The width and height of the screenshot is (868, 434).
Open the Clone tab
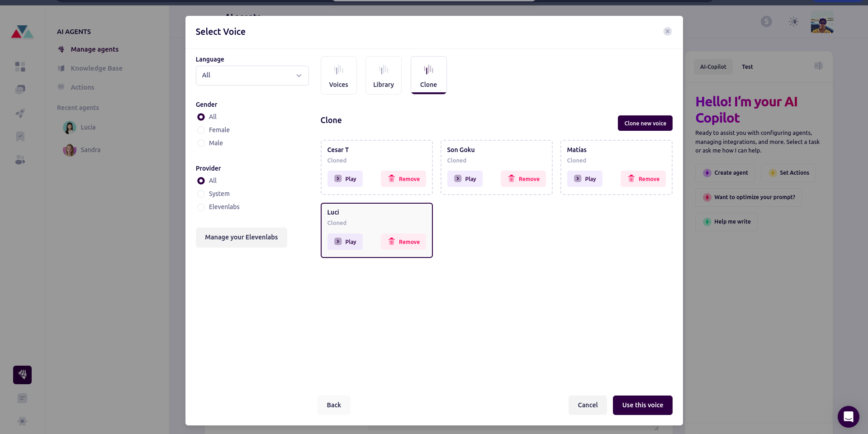(x=428, y=75)
